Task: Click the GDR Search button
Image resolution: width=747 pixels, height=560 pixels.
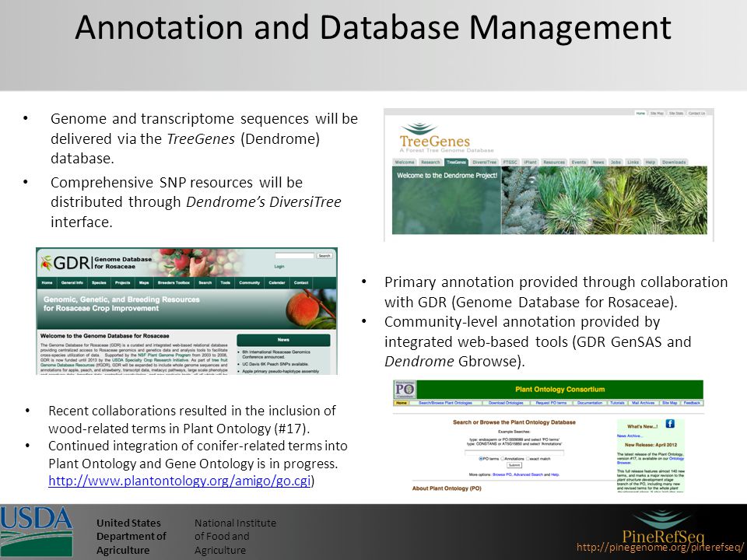Action: [x=324, y=256]
